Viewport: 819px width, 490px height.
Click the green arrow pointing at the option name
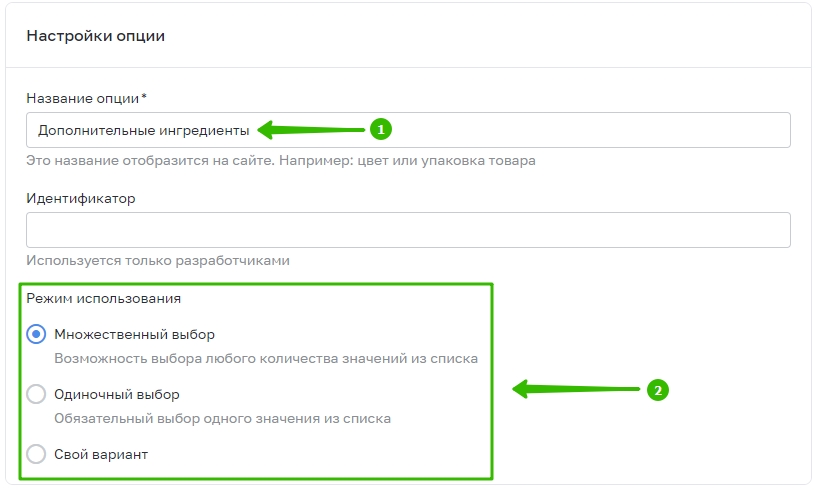point(311,130)
